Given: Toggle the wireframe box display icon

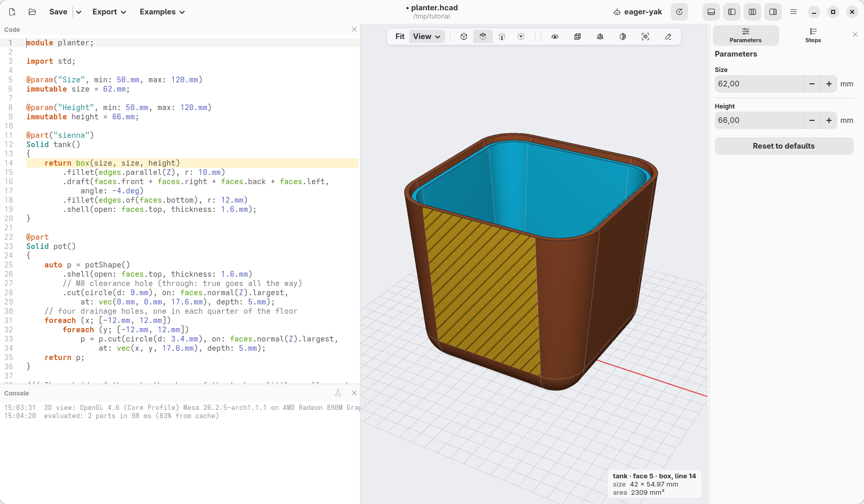Looking at the screenshot, I should tap(578, 37).
